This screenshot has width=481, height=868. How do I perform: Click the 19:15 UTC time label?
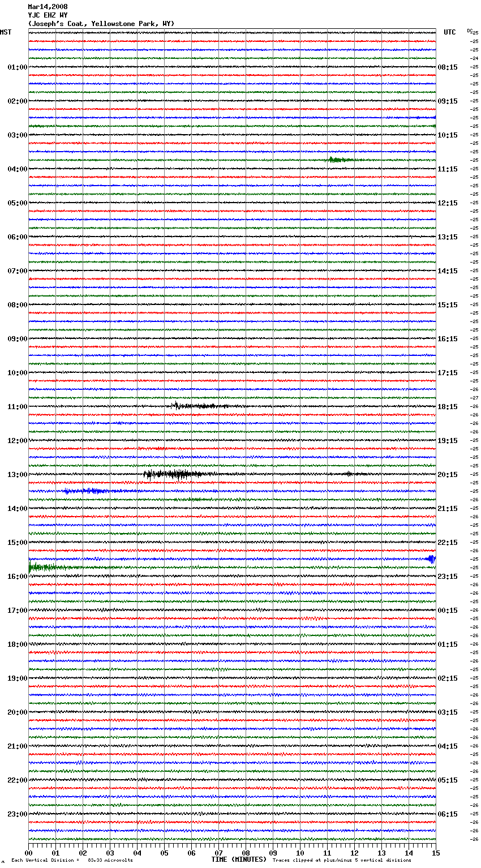pos(448,441)
